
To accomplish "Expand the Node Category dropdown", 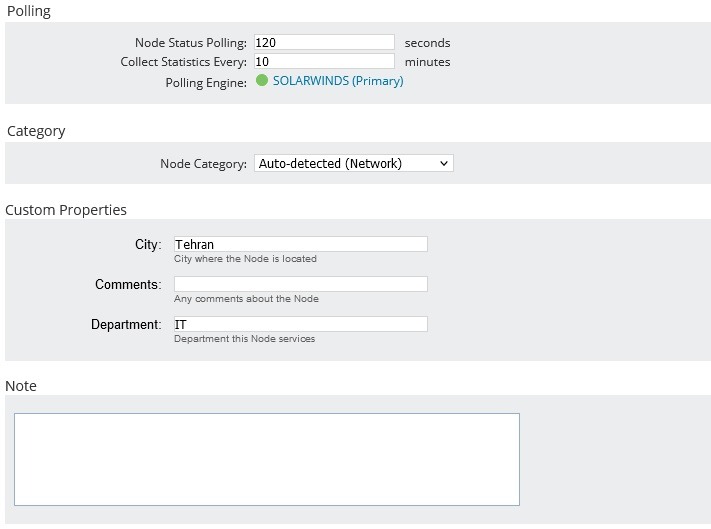I will coord(353,163).
